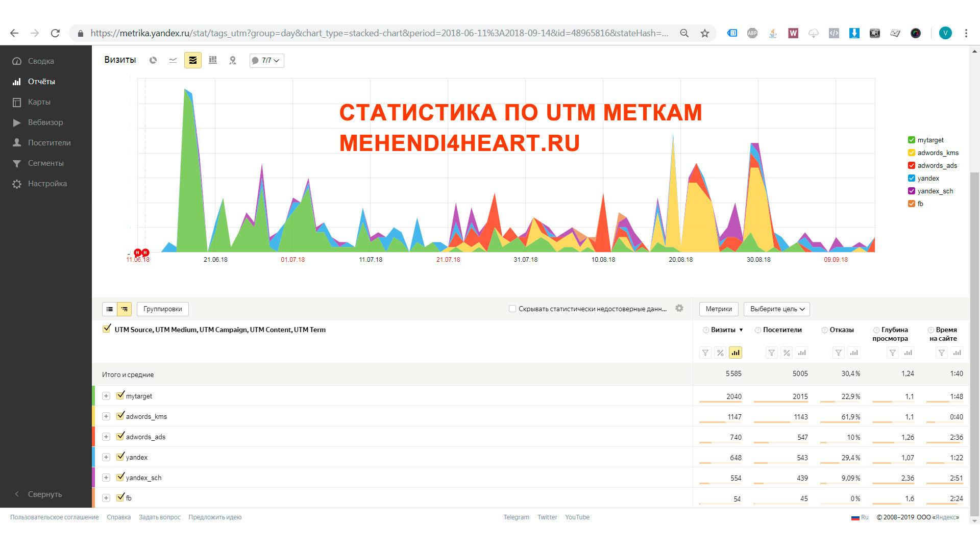
Task: Click Визиты percent display icon
Action: coord(720,353)
